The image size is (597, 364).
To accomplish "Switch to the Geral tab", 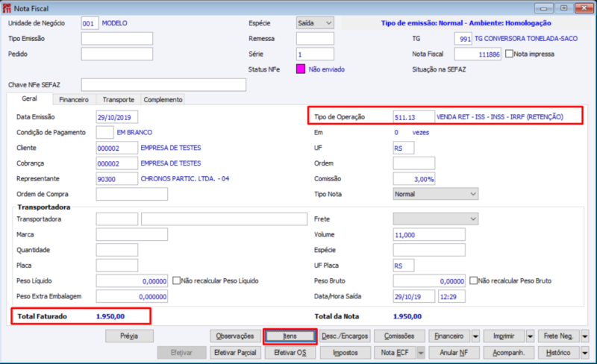I will [29, 98].
